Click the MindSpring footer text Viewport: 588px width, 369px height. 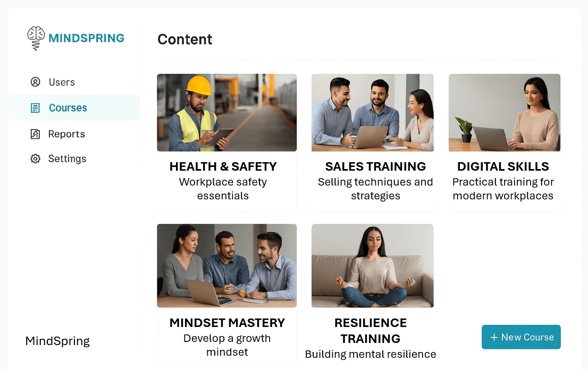(x=57, y=341)
